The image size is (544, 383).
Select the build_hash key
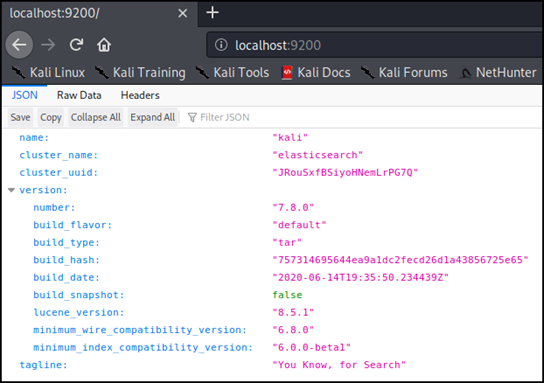66,260
